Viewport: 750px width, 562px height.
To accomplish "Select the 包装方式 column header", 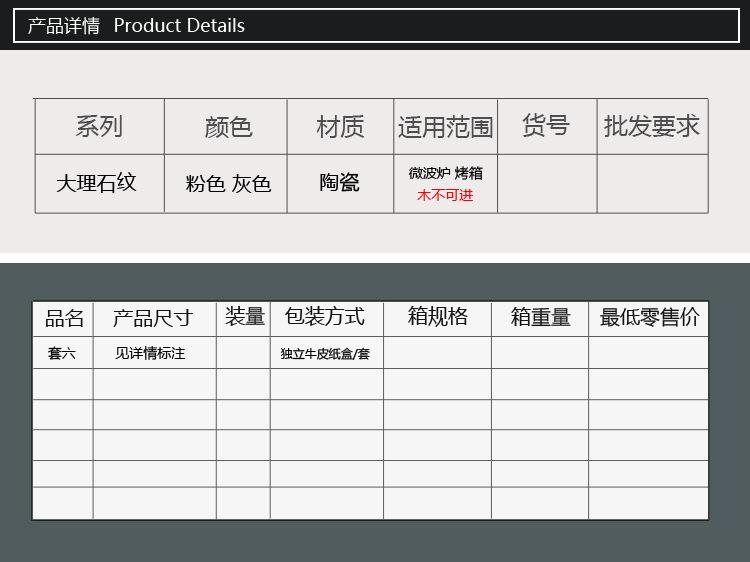I will (325, 318).
